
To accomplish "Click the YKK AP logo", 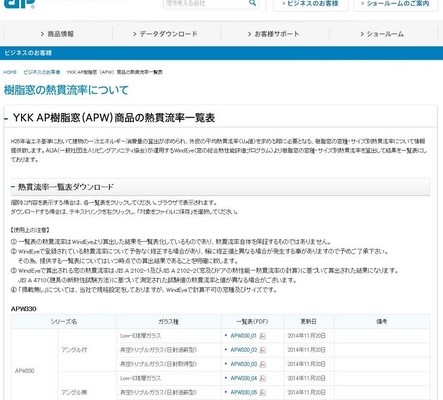I will point(19,3).
